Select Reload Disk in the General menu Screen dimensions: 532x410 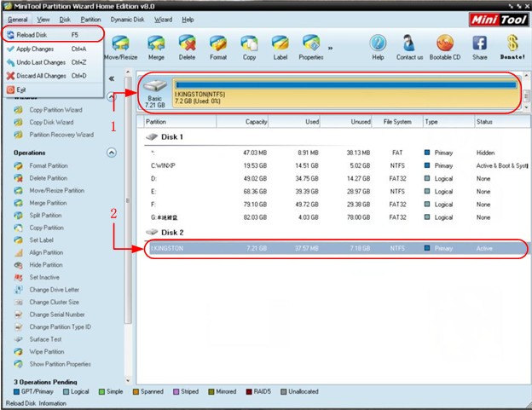(x=53, y=35)
